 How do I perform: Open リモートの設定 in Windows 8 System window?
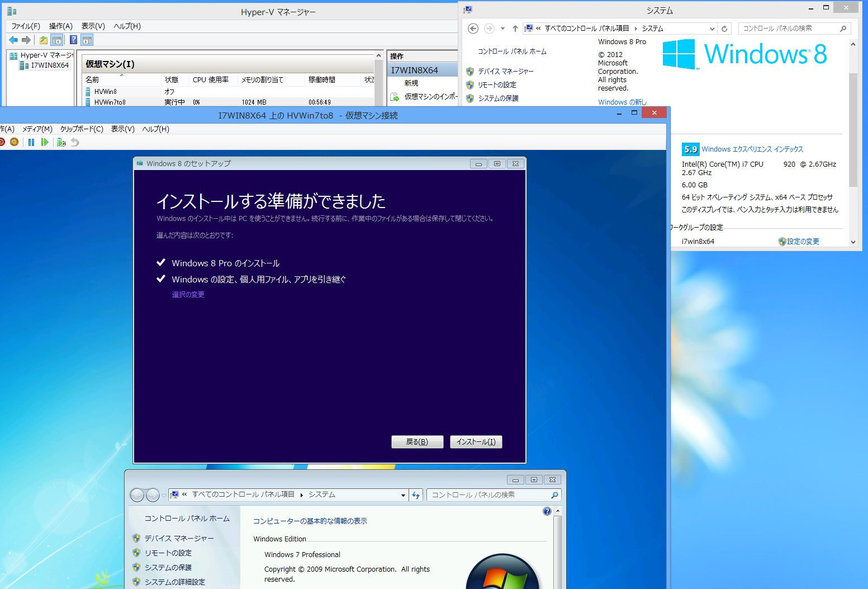[497, 85]
